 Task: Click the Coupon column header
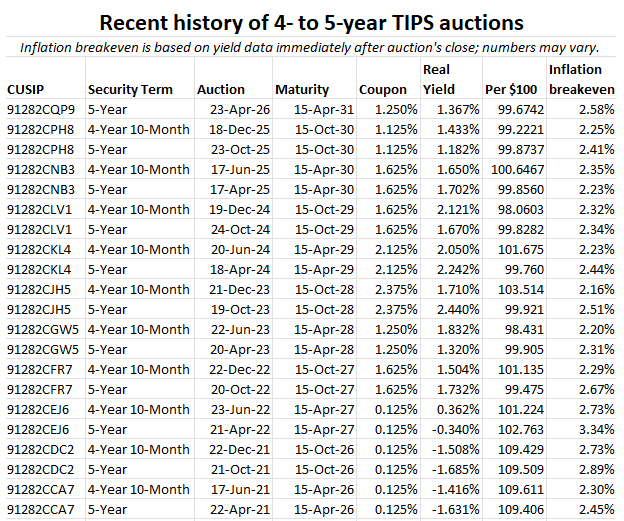click(x=383, y=90)
